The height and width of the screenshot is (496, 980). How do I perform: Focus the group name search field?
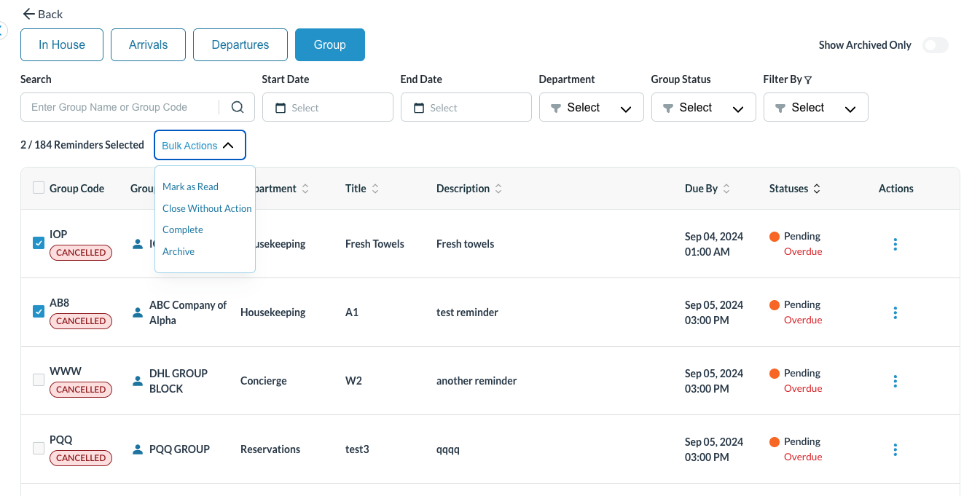pos(120,107)
